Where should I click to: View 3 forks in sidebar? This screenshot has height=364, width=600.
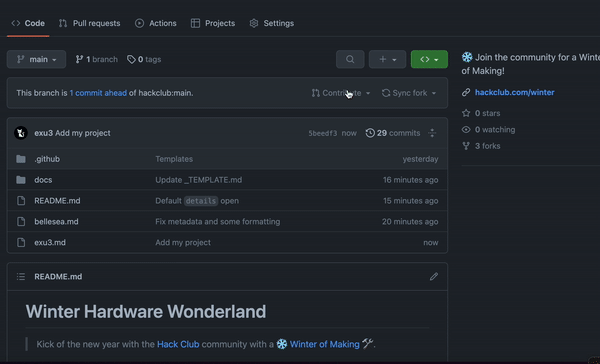[x=488, y=146]
